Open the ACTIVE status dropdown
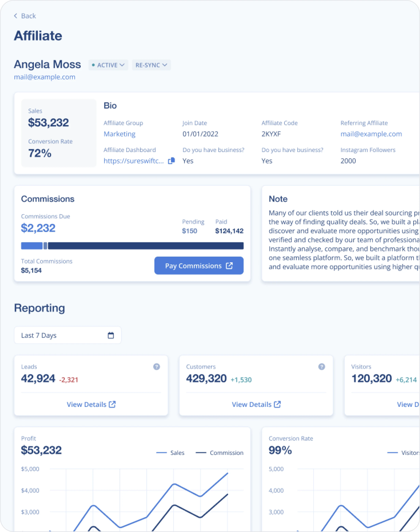420x532 pixels. (108, 65)
